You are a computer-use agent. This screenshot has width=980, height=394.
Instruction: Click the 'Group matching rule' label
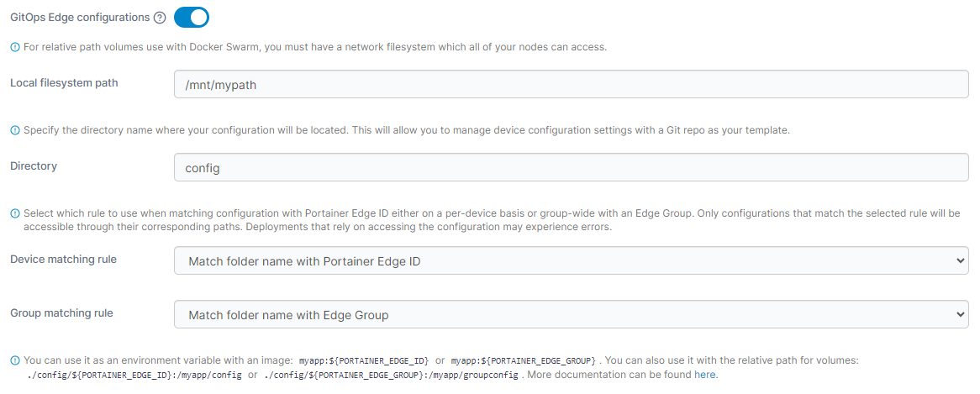61,313
